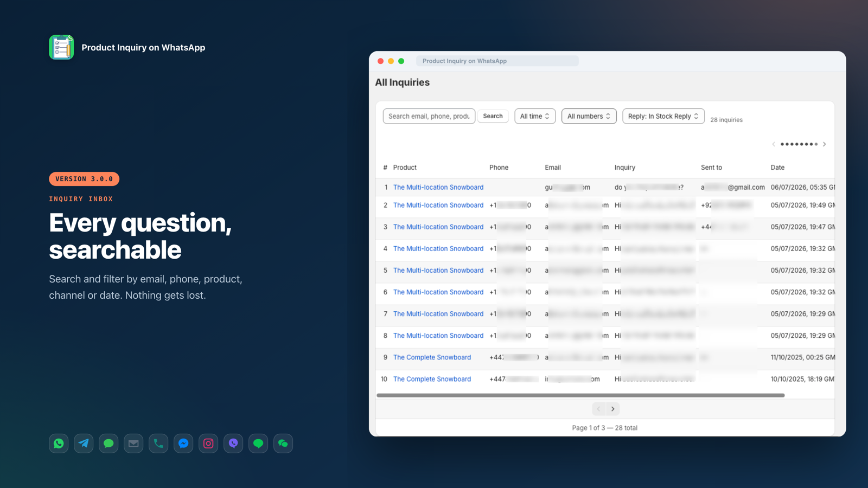Click previous page arrow below table
This screenshot has width=868, height=488.
coord(598,409)
